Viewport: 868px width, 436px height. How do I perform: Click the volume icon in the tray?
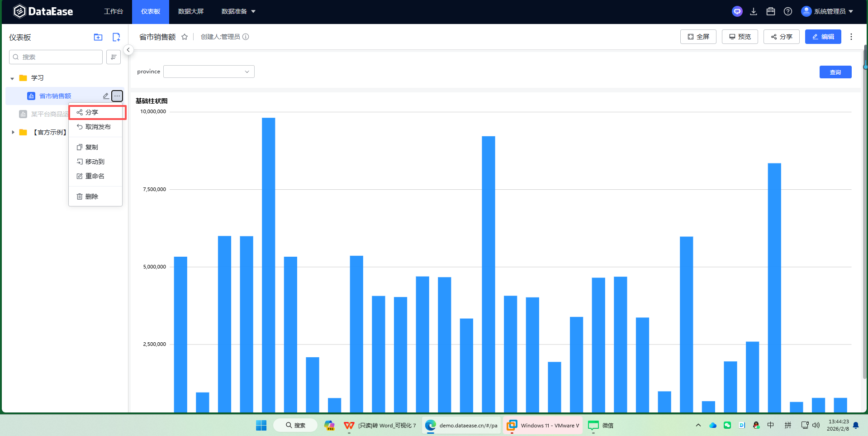click(816, 425)
